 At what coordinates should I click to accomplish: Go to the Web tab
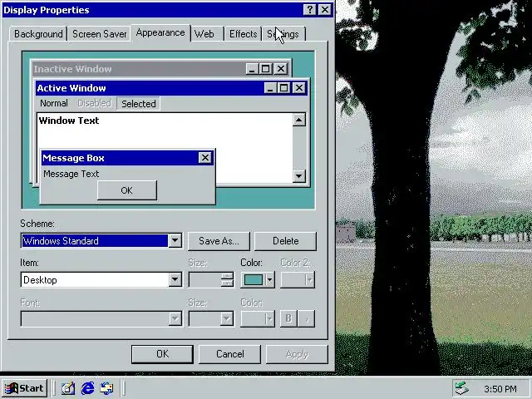pos(208,34)
